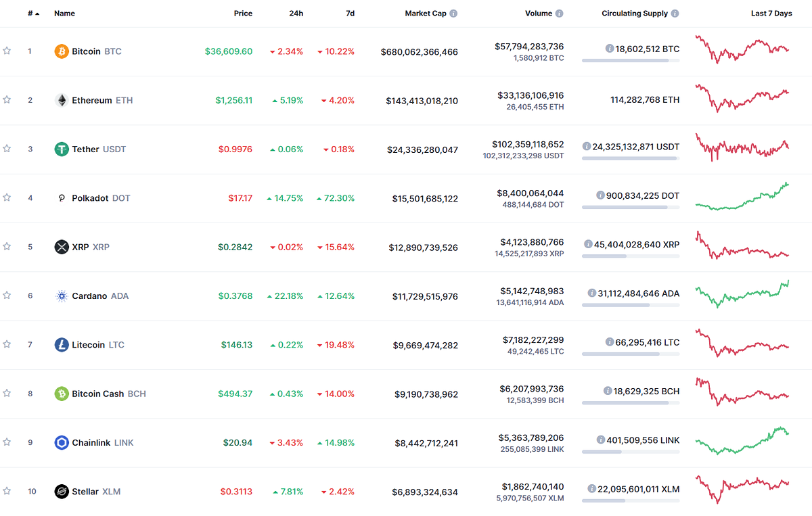Click info icon beside Bitcoin circulating supply

[610, 49]
